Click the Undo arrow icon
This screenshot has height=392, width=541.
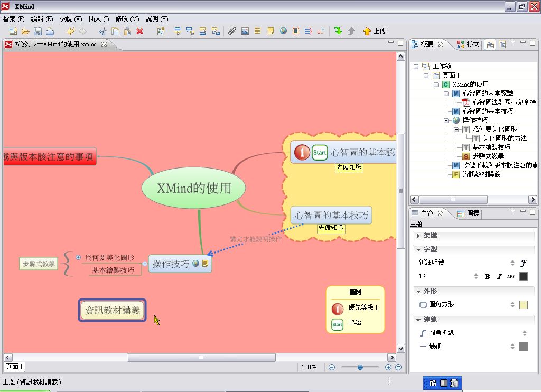click(70, 31)
